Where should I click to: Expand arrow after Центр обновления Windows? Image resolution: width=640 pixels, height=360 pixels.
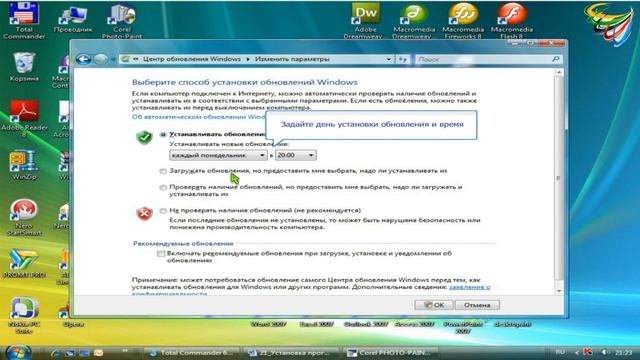(x=248, y=59)
